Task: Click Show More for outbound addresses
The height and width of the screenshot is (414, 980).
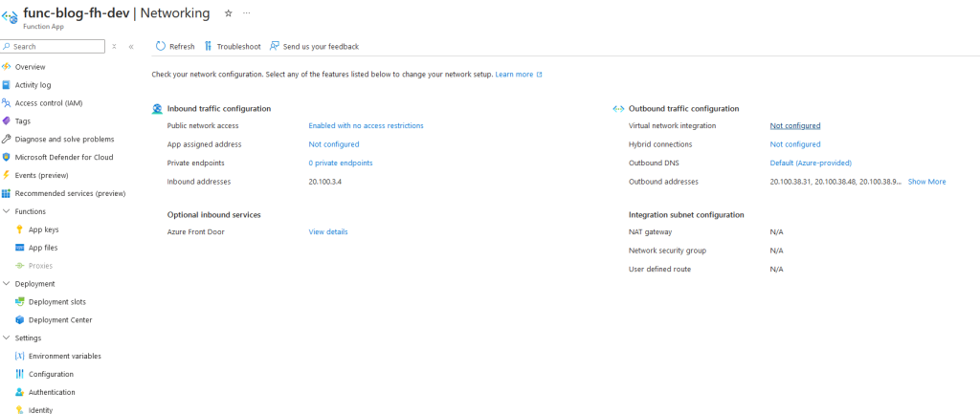Action: tap(926, 182)
